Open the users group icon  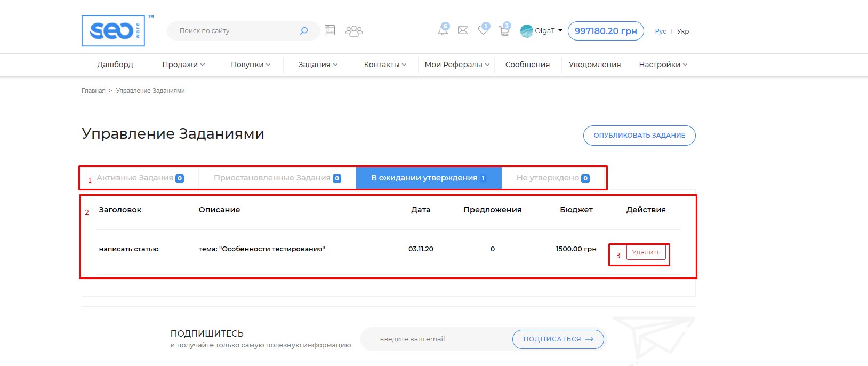(x=353, y=31)
